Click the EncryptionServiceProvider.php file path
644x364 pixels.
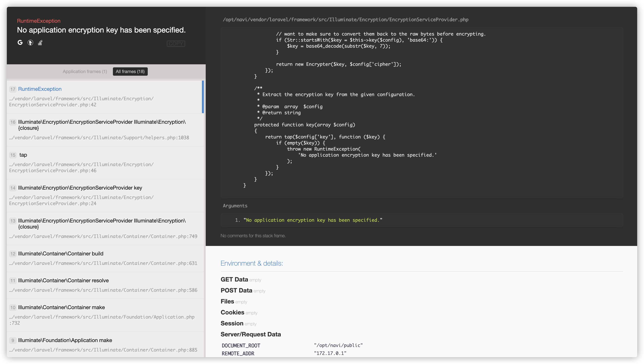345,20
